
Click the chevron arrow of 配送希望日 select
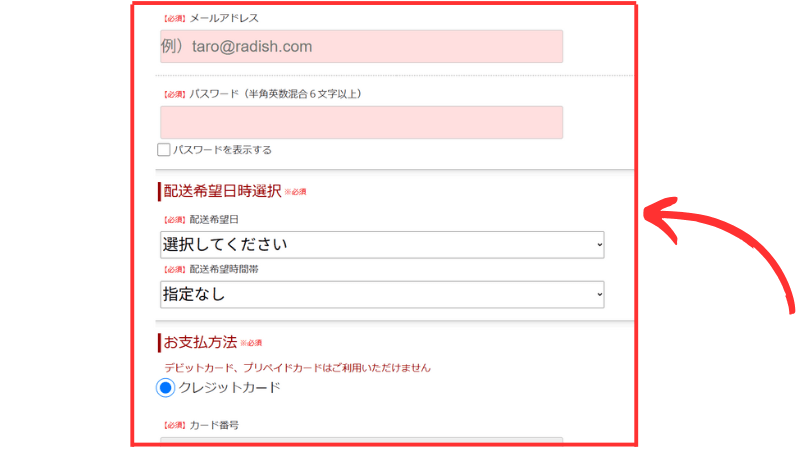click(599, 245)
